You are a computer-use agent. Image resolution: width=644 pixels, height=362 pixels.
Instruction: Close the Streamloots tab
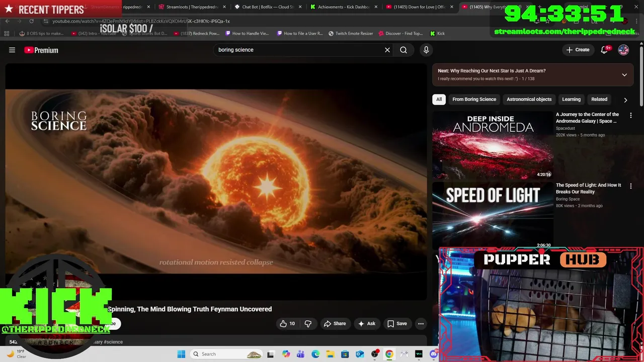[x=224, y=7]
